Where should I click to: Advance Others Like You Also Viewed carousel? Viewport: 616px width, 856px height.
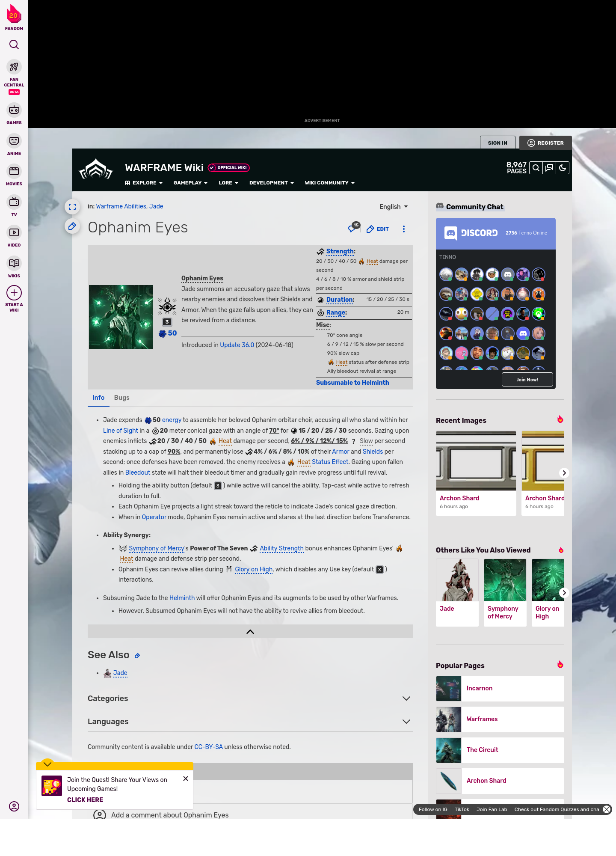[x=564, y=593]
